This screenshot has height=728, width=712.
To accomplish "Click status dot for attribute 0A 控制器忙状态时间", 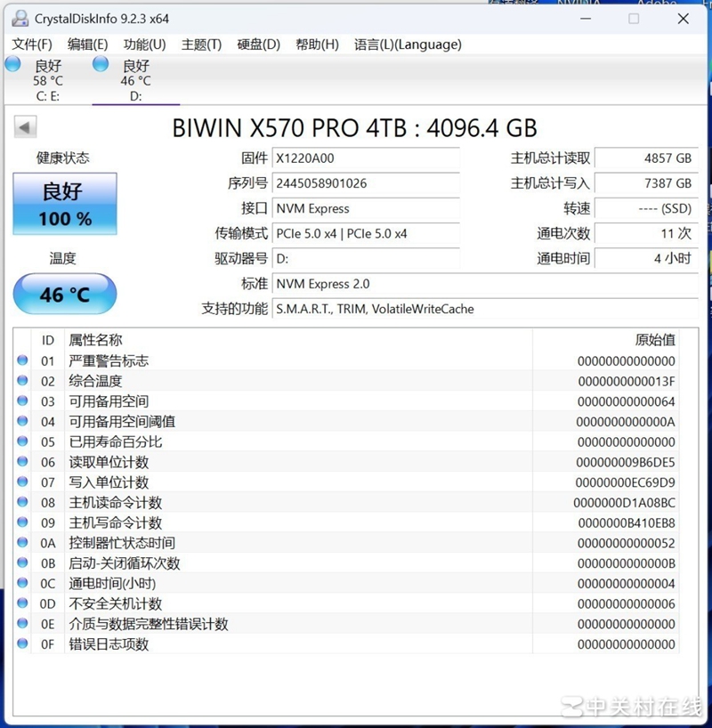I will 22,542.
